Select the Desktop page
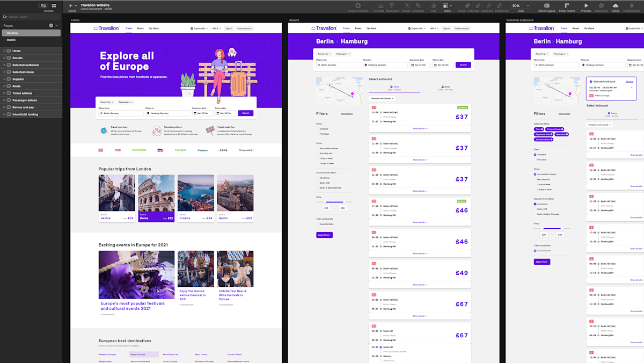This screenshot has height=363, width=644. tap(30, 33)
